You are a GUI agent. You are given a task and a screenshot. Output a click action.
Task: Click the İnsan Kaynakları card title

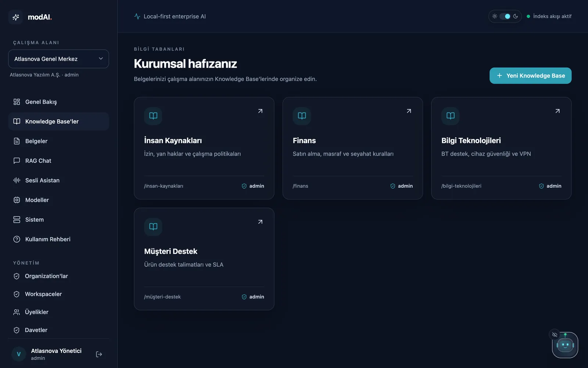[x=173, y=141]
